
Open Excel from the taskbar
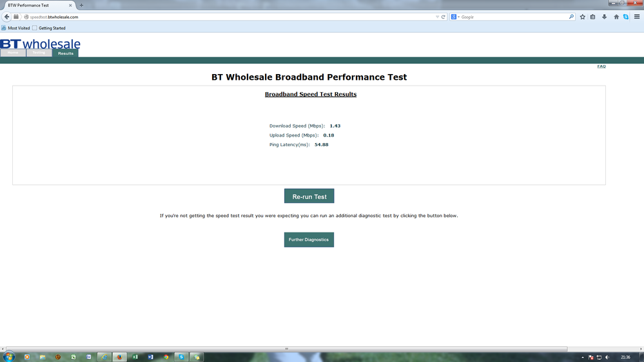point(135,357)
